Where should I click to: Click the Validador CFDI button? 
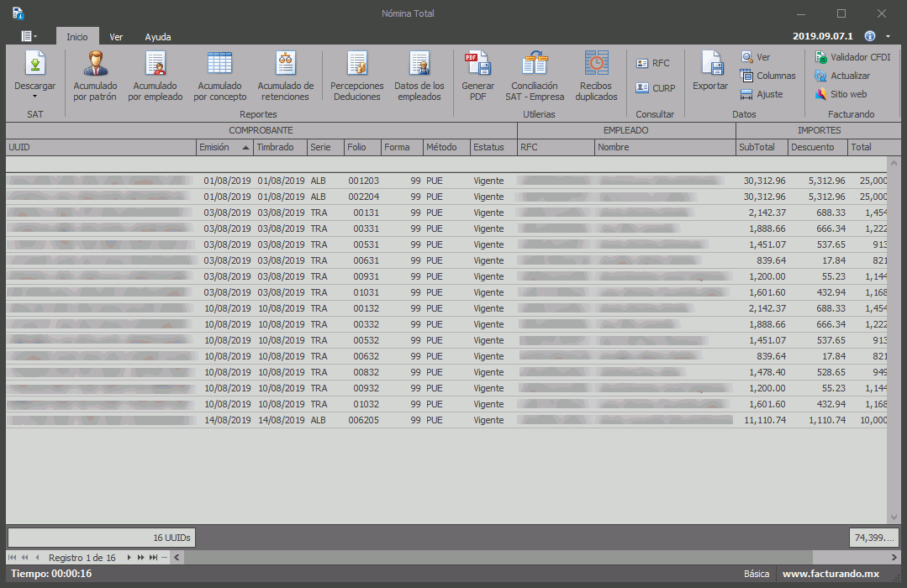tap(852, 57)
